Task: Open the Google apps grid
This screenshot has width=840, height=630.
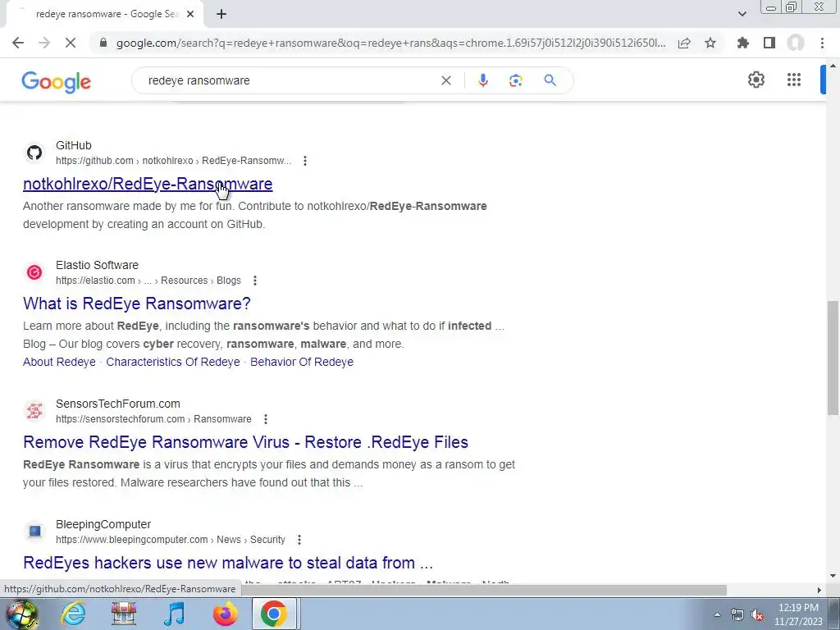Action: 794,80
